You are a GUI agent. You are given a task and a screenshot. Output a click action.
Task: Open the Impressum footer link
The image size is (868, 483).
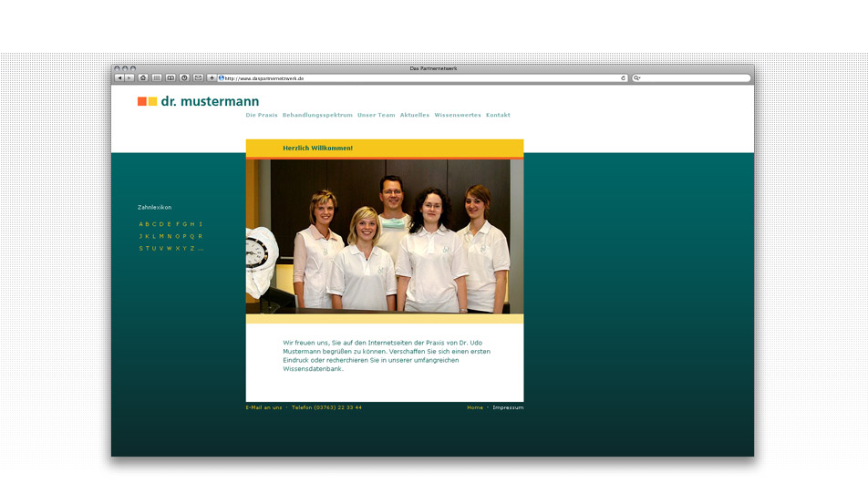[x=508, y=407]
